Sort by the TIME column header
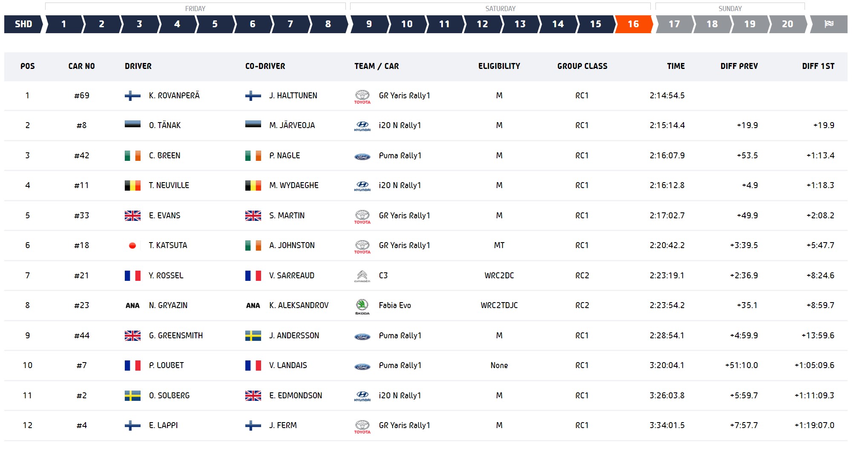 pyautogui.click(x=675, y=66)
